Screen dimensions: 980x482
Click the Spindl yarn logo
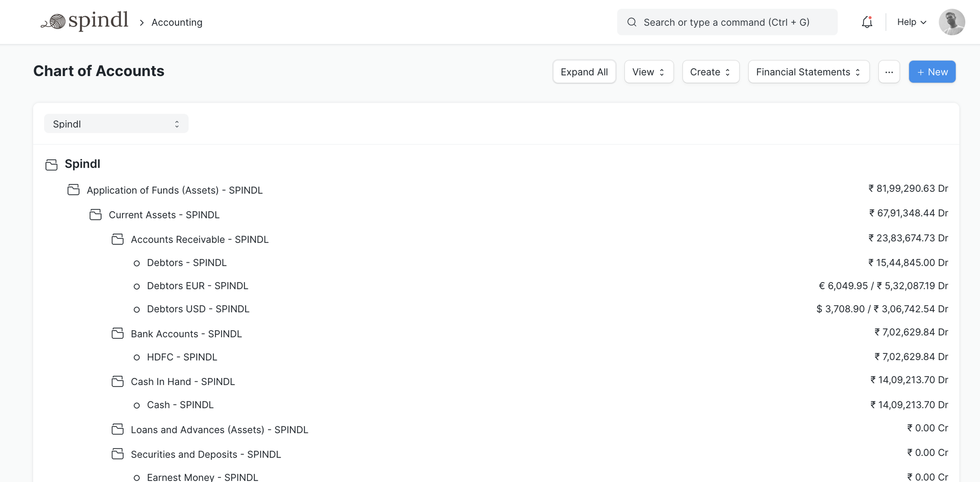pos(84,21)
